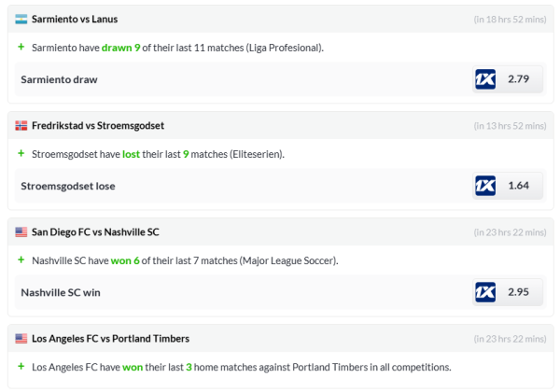Open the Fredrikstad vs Stroemsgodset match
Viewport: 560px width, 392px height.
(x=98, y=125)
